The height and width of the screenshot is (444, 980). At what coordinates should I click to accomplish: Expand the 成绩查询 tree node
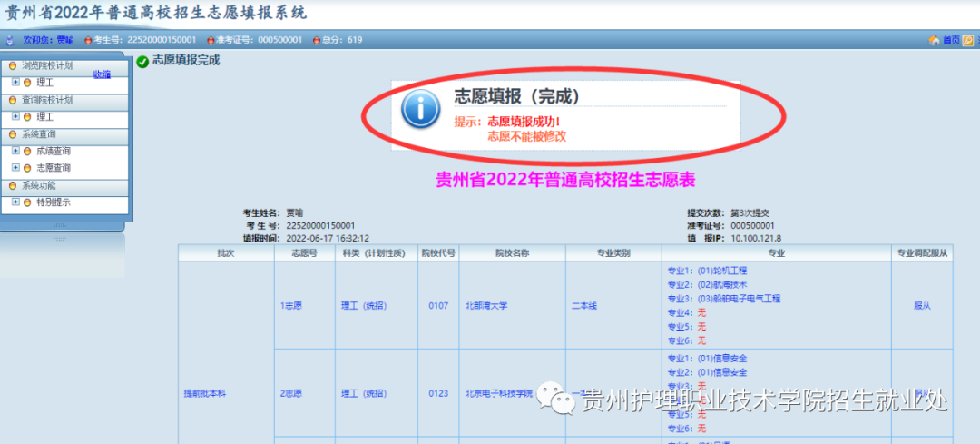(15, 151)
